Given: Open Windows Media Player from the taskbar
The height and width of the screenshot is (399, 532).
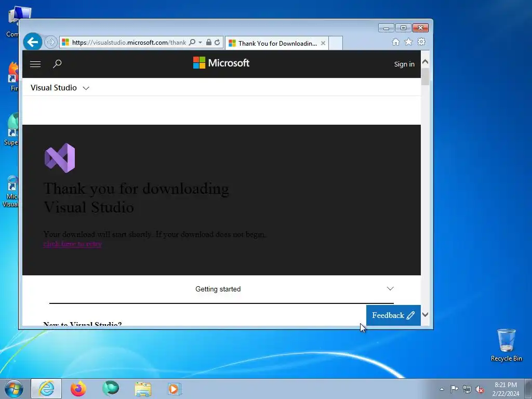Looking at the screenshot, I should [x=175, y=389].
